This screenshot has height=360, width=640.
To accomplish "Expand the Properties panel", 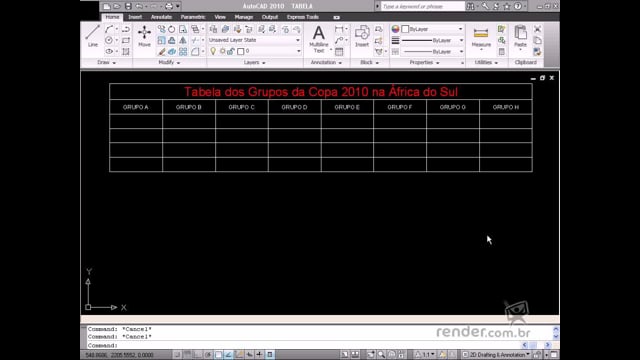I will coord(424,62).
